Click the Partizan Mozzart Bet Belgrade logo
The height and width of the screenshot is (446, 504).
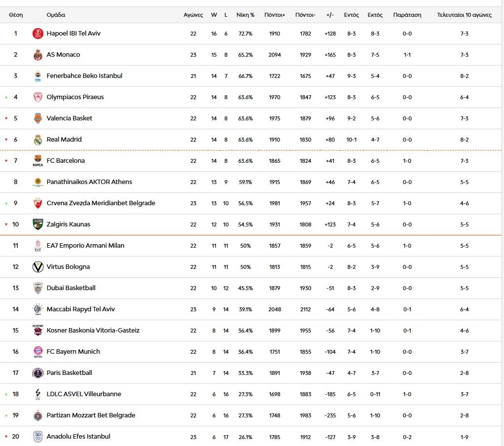(38, 415)
